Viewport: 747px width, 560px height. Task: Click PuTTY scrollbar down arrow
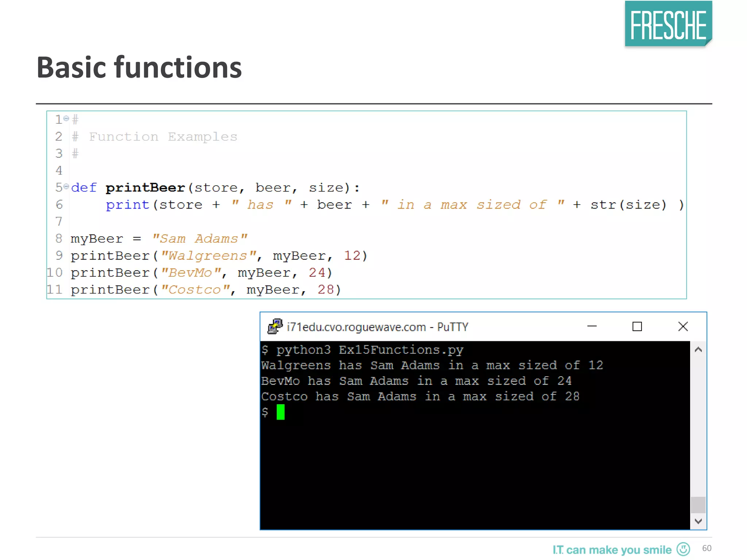pyautogui.click(x=698, y=521)
